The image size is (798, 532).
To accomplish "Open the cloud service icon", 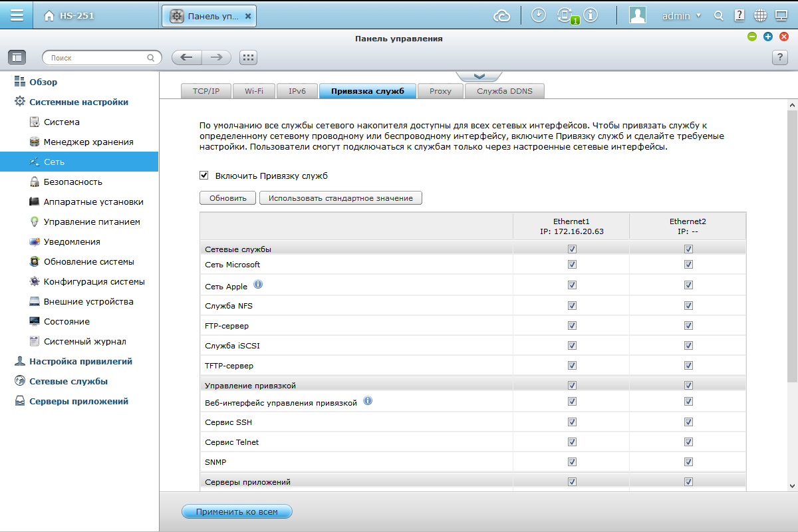I will click(x=501, y=15).
